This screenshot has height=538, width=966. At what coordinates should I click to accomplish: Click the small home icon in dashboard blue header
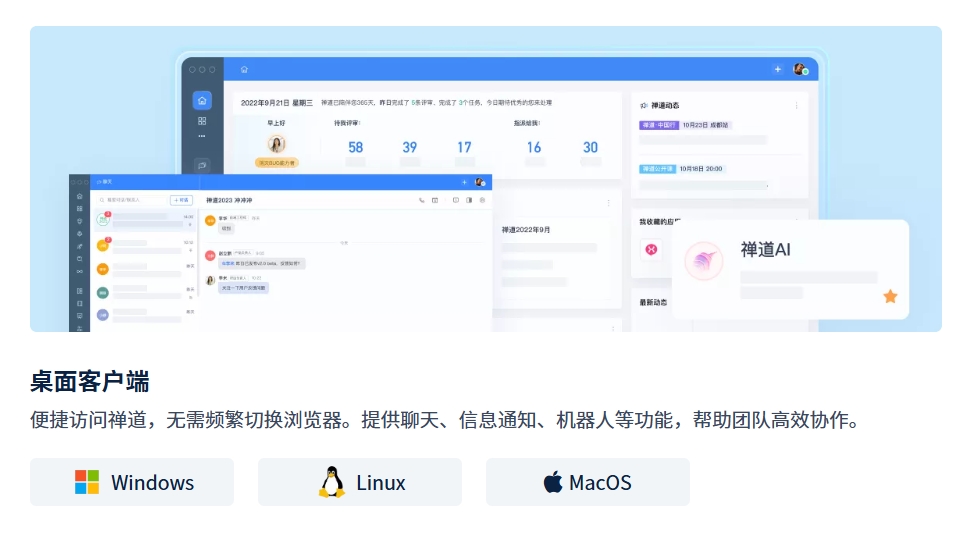(244, 70)
